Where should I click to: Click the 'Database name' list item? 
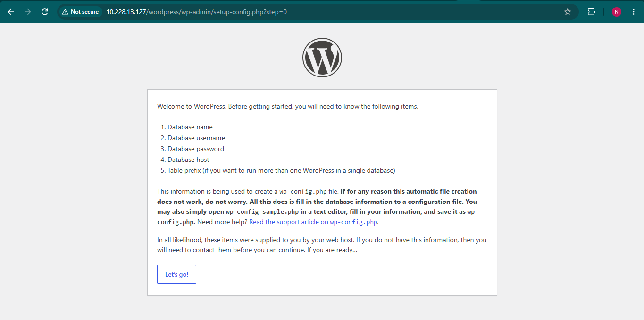tap(190, 127)
